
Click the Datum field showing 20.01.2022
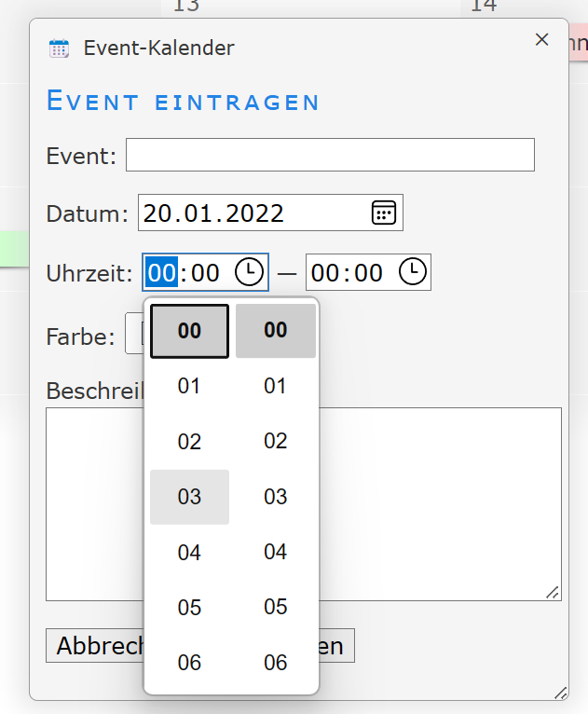252,213
